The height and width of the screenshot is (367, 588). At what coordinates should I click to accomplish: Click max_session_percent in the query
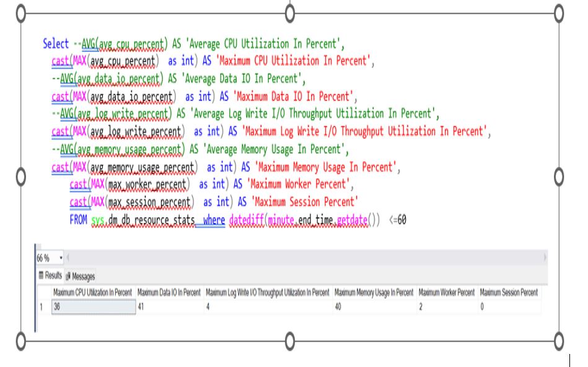[x=149, y=202]
